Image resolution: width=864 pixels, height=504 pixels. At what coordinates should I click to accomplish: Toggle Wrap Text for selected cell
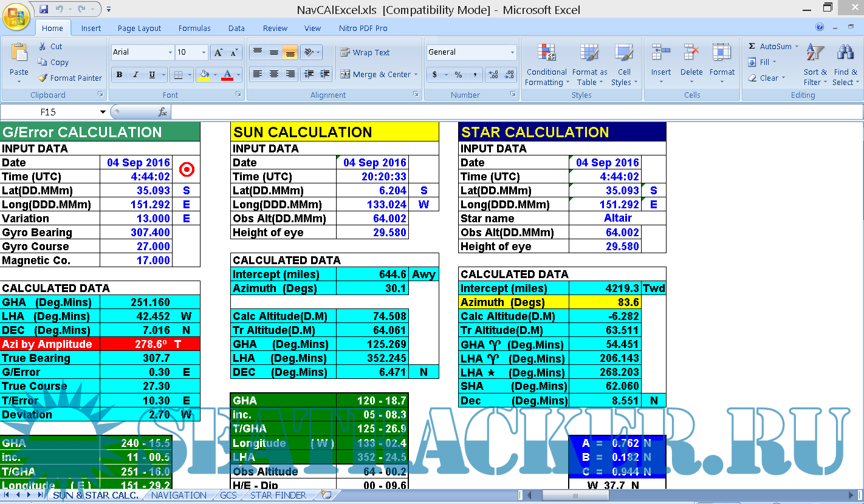[x=365, y=52]
